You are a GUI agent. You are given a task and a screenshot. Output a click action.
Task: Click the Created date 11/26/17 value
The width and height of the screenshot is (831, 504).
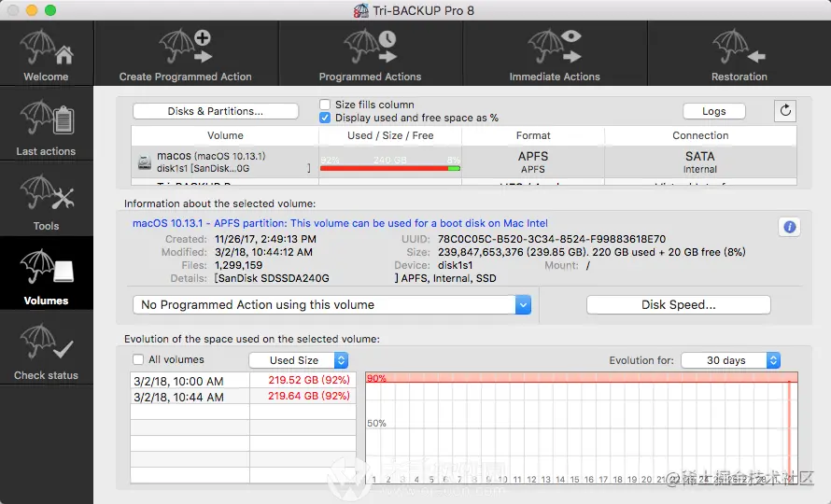pos(265,239)
